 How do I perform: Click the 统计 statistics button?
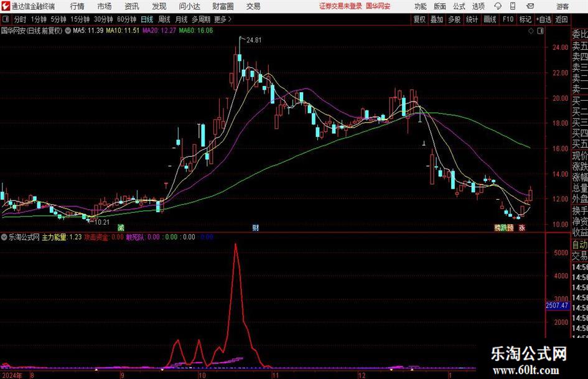click(x=472, y=19)
